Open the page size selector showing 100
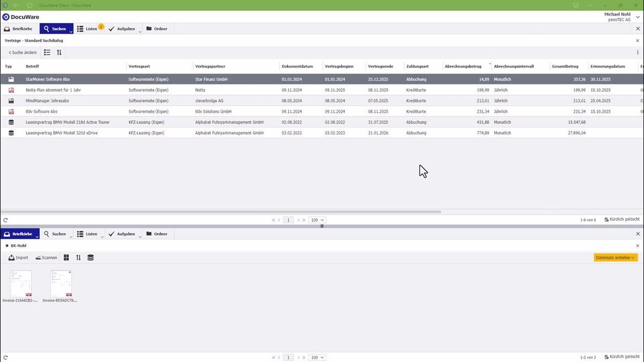 [x=317, y=220]
